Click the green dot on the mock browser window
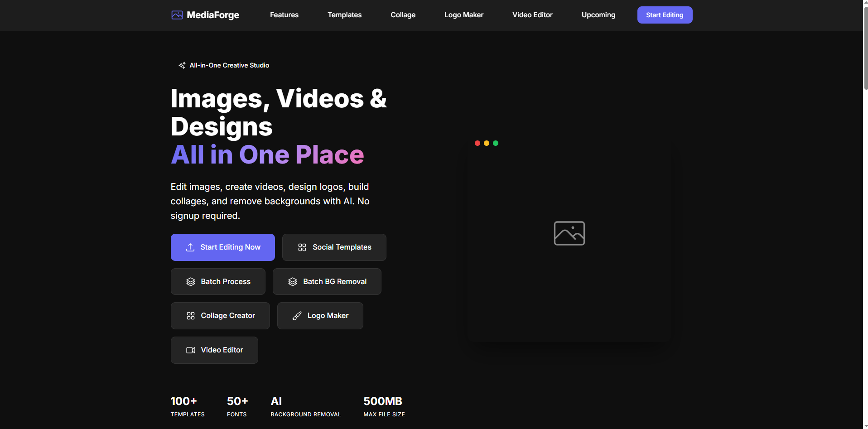868x429 pixels. [x=496, y=143]
